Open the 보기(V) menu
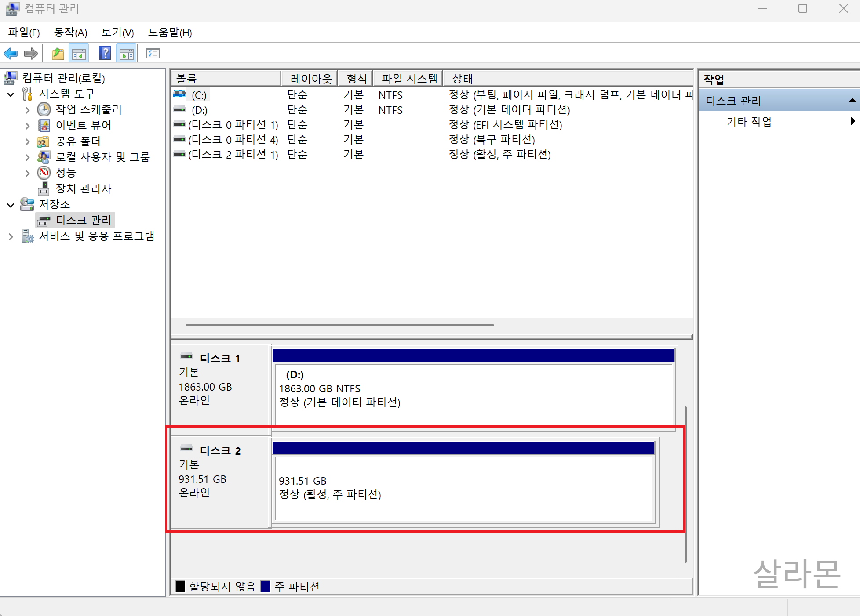This screenshot has height=616, width=860. [117, 33]
